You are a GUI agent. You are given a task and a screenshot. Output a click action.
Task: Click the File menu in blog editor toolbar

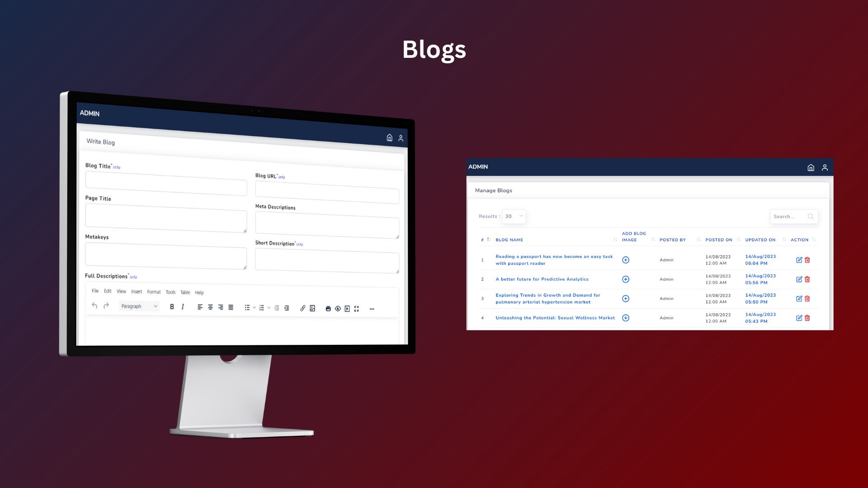(x=95, y=292)
